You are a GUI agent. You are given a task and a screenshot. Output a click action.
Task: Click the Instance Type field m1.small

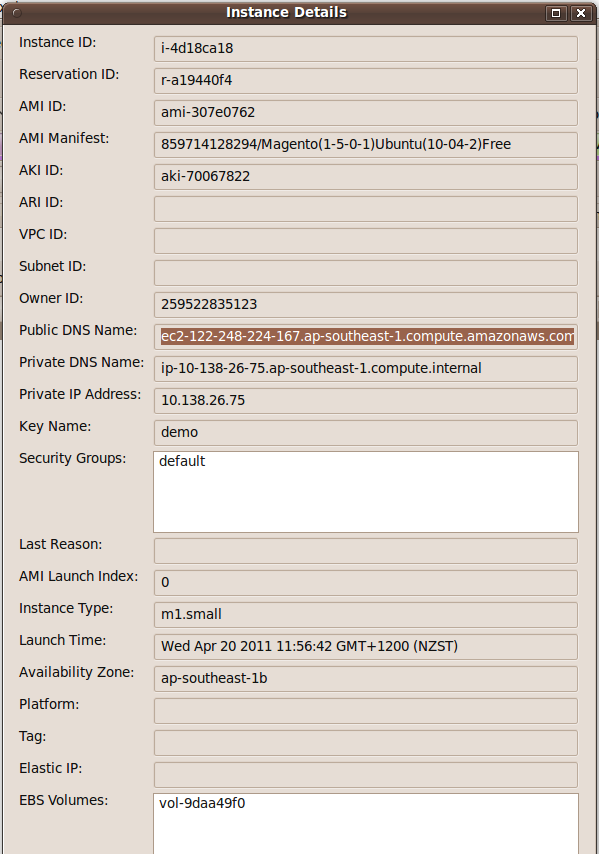(x=365, y=615)
